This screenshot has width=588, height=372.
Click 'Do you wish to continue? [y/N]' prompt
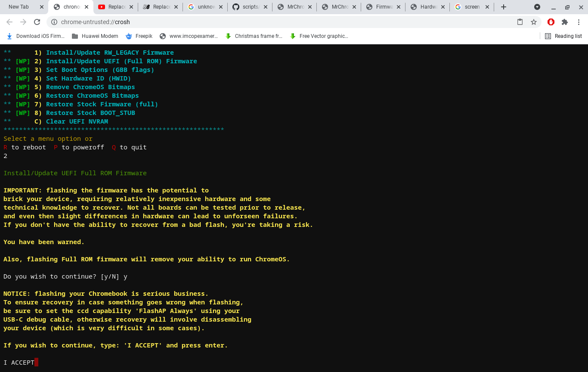coord(62,276)
